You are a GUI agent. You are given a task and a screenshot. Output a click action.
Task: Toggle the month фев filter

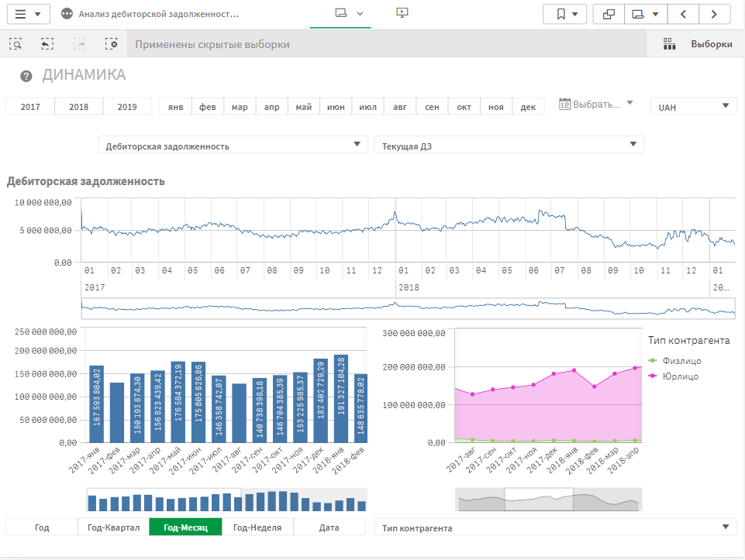(x=208, y=107)
